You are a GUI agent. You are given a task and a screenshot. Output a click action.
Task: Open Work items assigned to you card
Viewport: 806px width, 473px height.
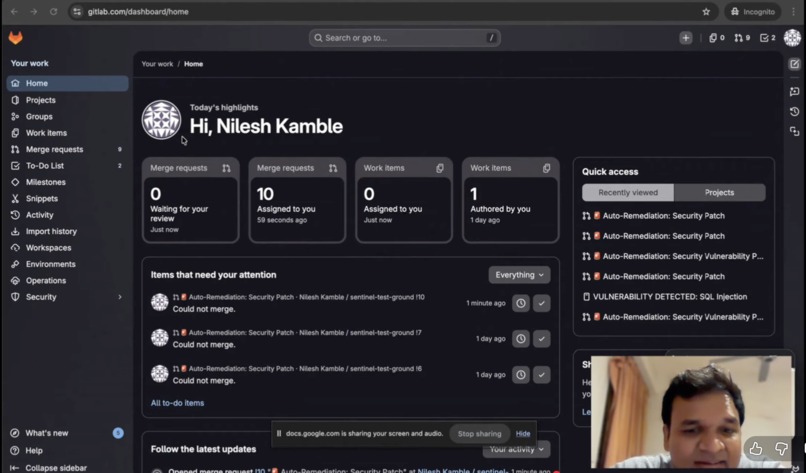click(x=404, y=200)
